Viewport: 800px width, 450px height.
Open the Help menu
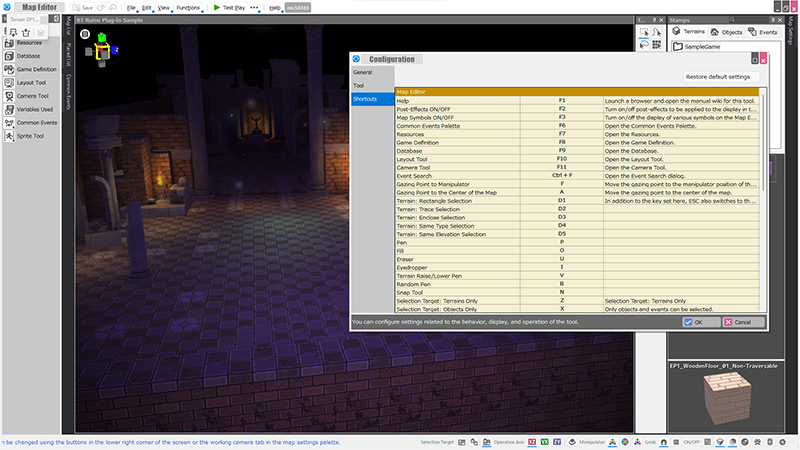click(274, 8)
